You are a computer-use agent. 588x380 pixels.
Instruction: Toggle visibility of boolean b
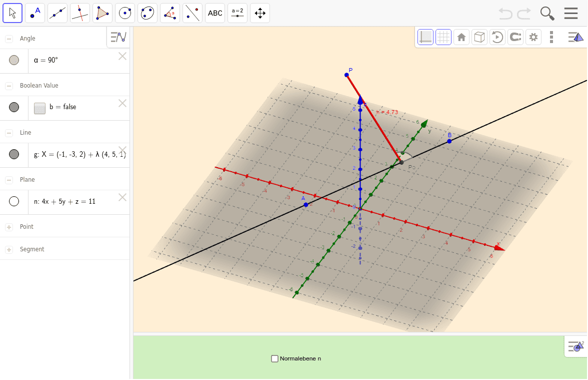point(14,107)
